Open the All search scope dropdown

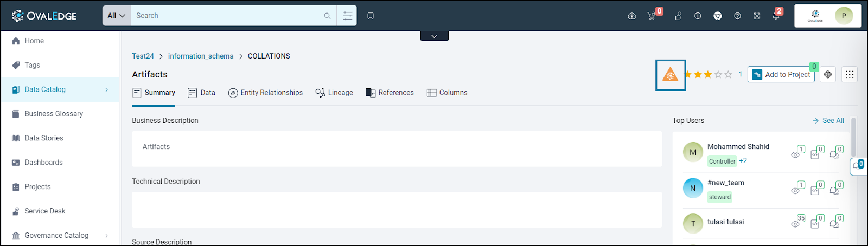116,16
